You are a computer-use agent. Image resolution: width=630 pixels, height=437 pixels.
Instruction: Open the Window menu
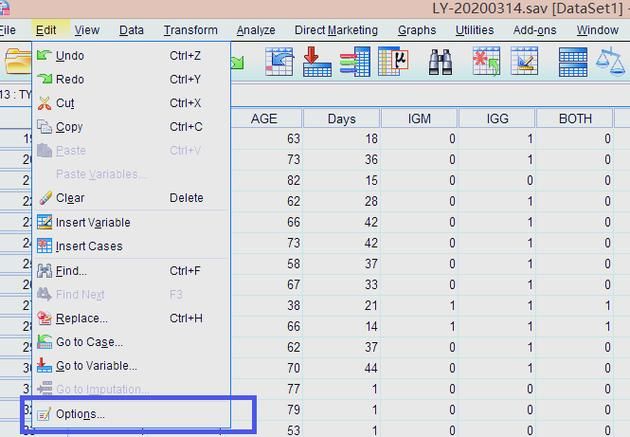click(597, 30)
